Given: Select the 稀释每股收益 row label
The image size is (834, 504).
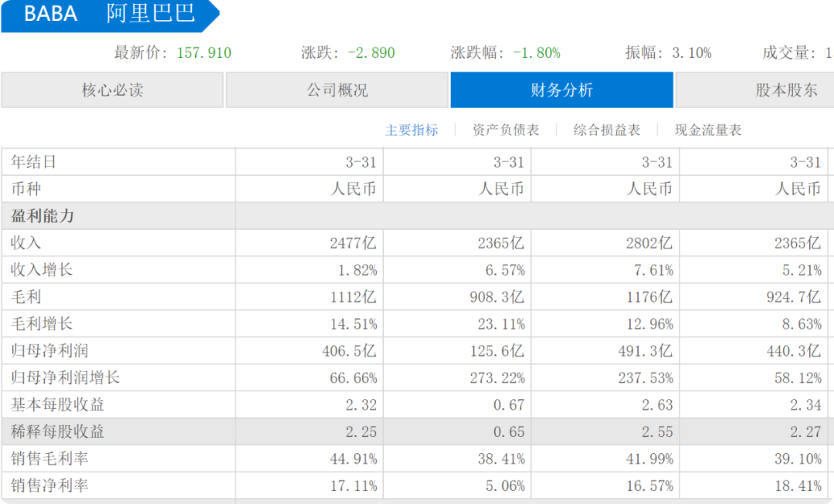Looking at the screenshot, I should point(58,431).
